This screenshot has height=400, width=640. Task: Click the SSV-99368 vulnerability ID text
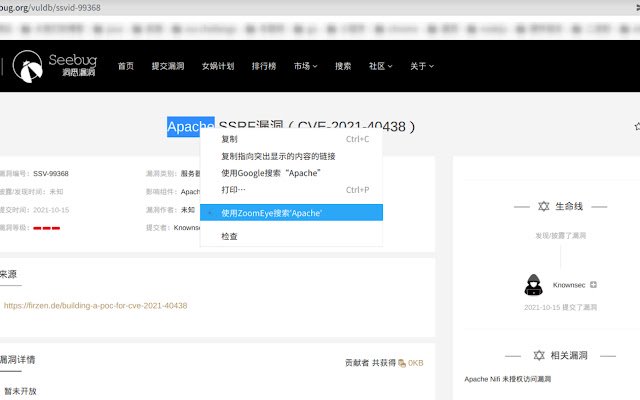51,173
